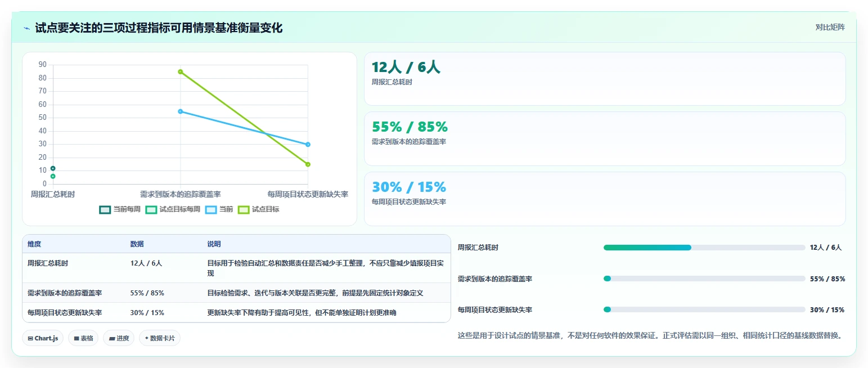Open the 30% / 15% data card
868x368 pixels.
(x=605, y=199)
